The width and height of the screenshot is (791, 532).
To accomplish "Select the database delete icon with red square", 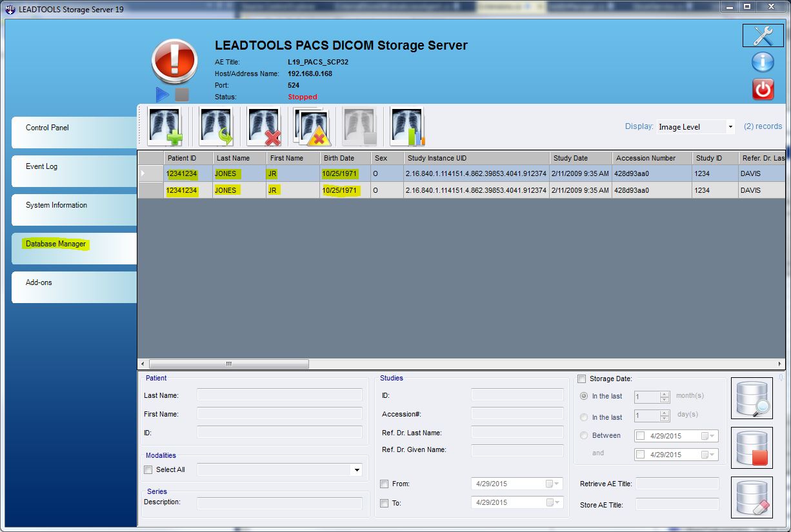I will click(751, 448).
